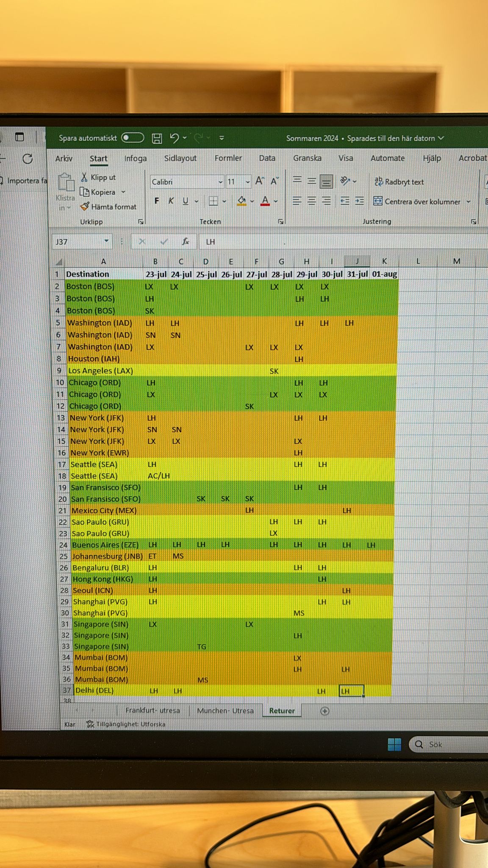
Task: Toggle italic formatting with K button
Action: [x=171, y=201]
